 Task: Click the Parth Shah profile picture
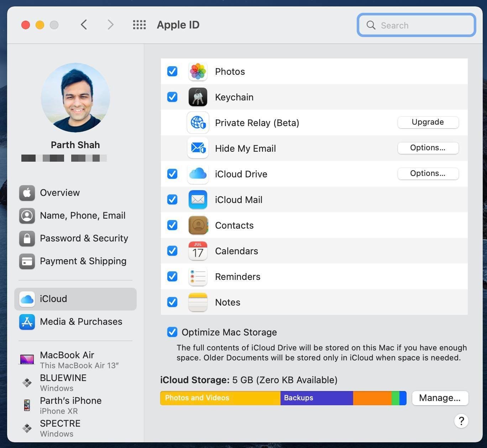click(75, 98)
